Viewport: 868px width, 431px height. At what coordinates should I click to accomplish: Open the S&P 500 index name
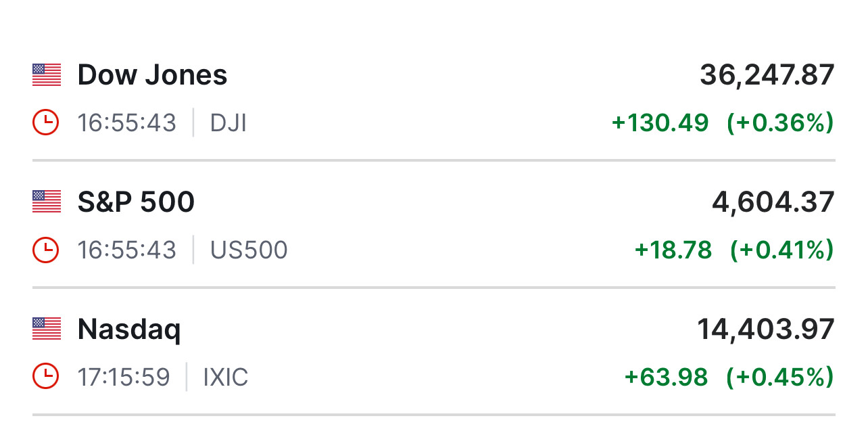(136, 202)
